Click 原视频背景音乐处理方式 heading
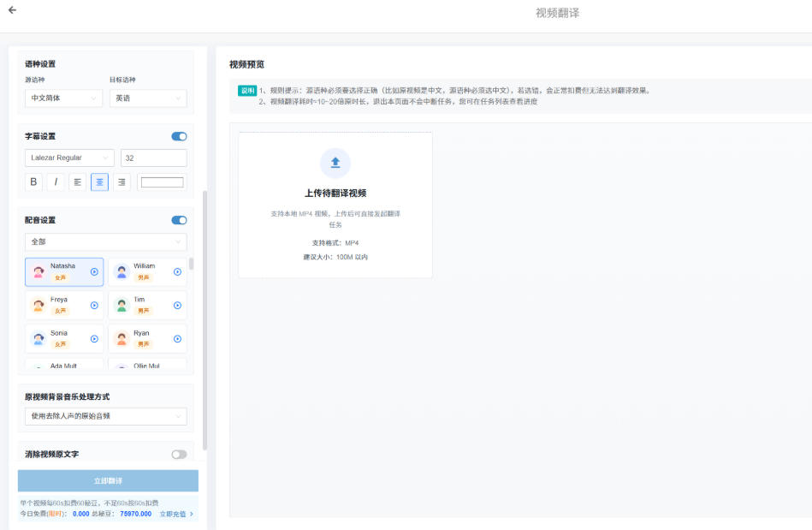The width and height of the screenshot is (812, 530). coord(68,396)
